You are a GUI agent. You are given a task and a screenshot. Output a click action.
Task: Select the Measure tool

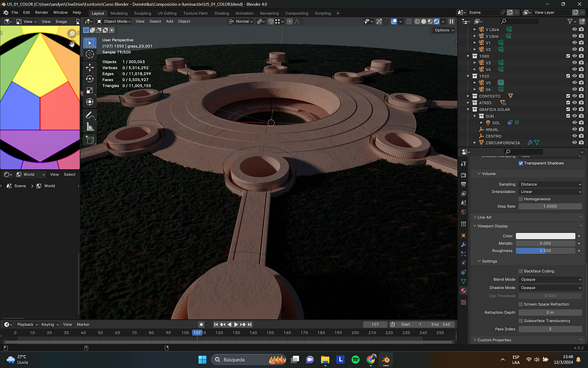(90, 127)
